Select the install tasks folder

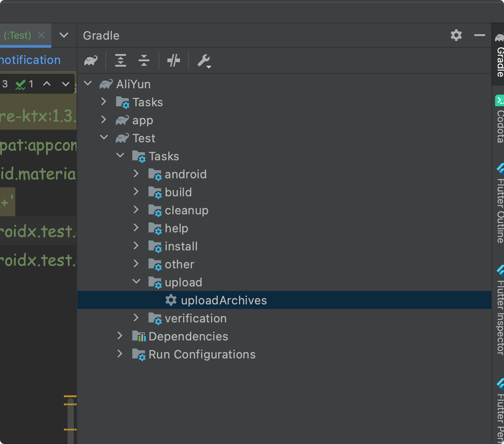coord(284,246)
